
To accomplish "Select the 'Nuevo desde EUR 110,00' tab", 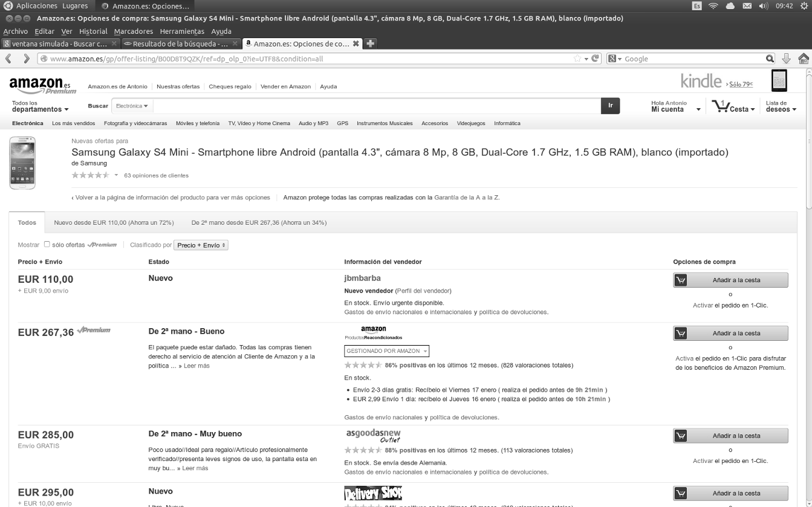I will [x=114, y=223].
